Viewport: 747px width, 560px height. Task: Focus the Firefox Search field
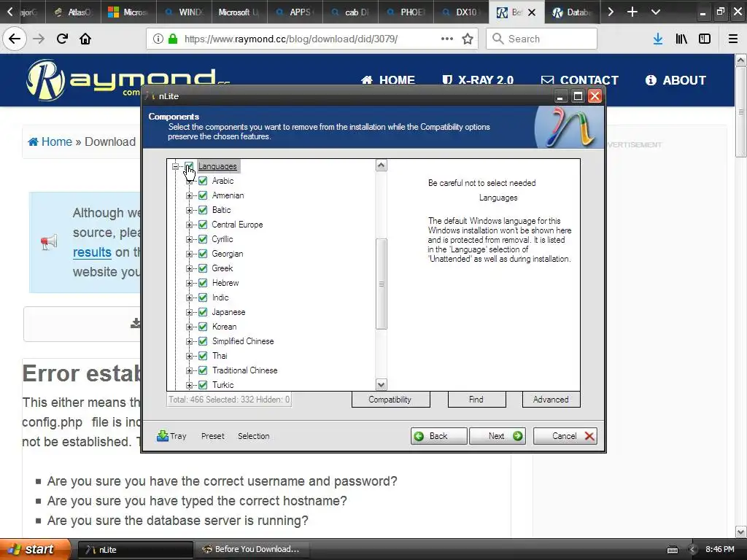542,39
